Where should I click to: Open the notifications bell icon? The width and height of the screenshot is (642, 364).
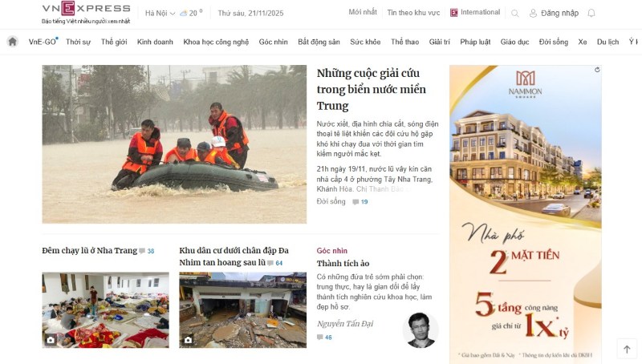(x=591, y=13)
